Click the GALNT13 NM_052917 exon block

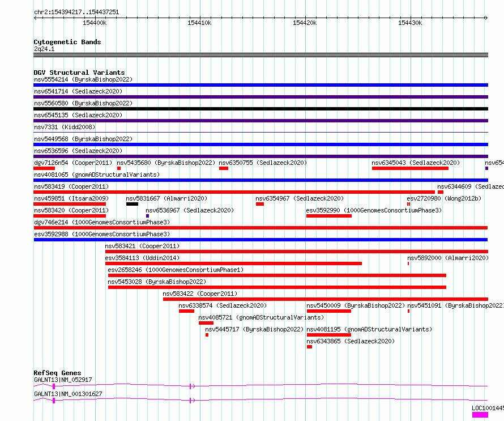coord(54,386)
